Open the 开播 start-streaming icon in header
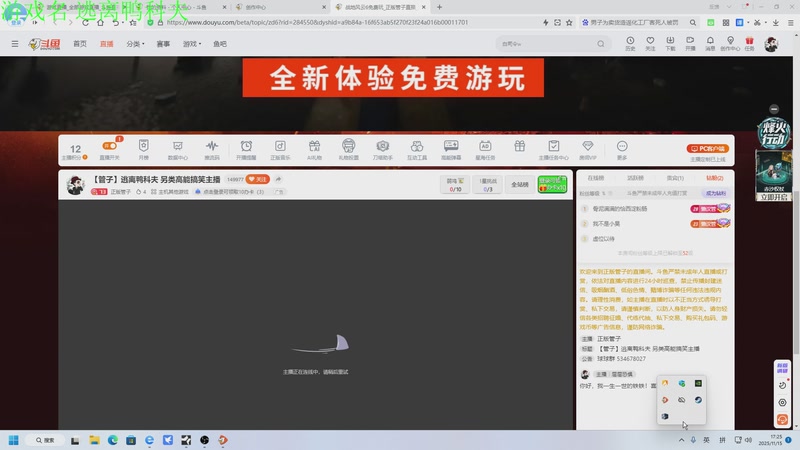The height and width of the screenshot is (450, 800). [690, 43]
